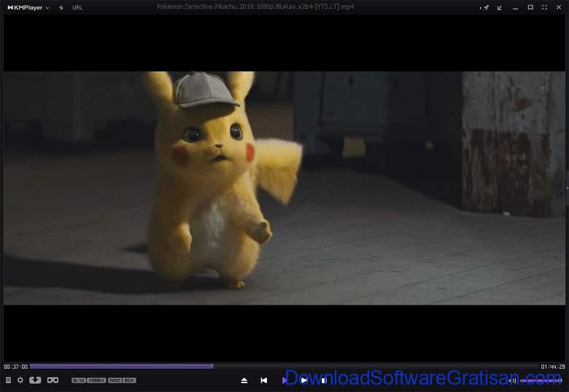Viewport: 569px width, 392px height.
Task: Adjust the volume slider
Action: click(541, 380)
